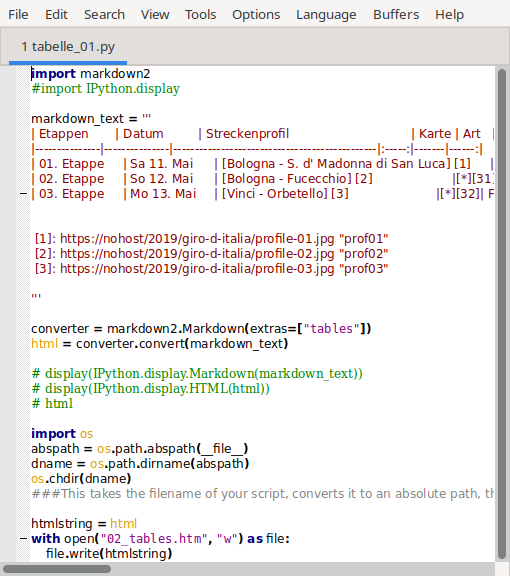Viewport: 510px width, 576px height.
Task: Collapse fold marker beside 03. Etappe line
Action: pos(23,194)
